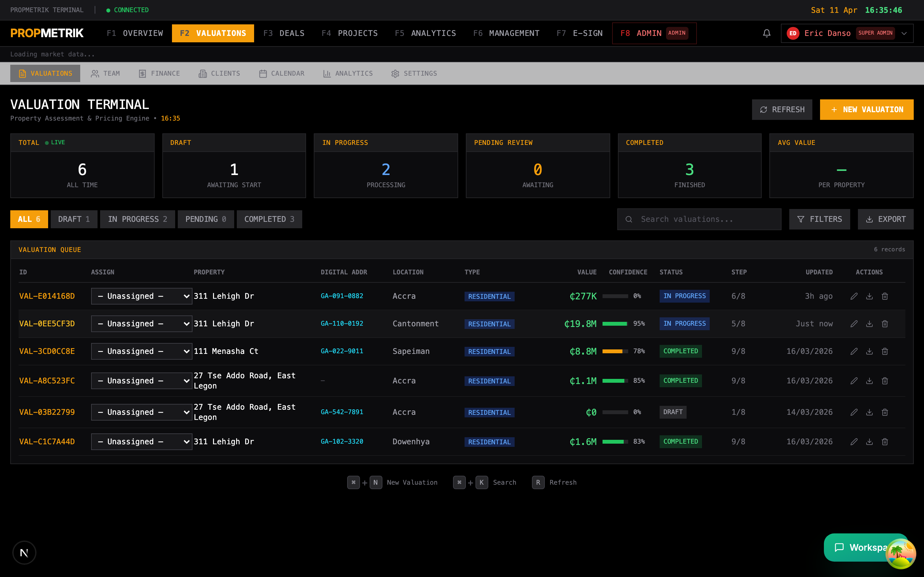The width and height of the screenshot is (924, 577).
Task: Download valuation VAL-0EE5CF3D report
Action: point(869,324)
